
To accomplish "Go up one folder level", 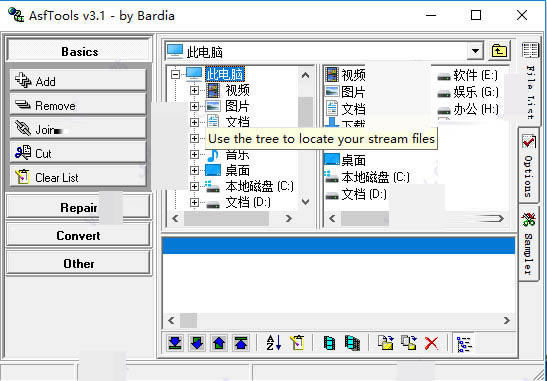I will 499,51.
